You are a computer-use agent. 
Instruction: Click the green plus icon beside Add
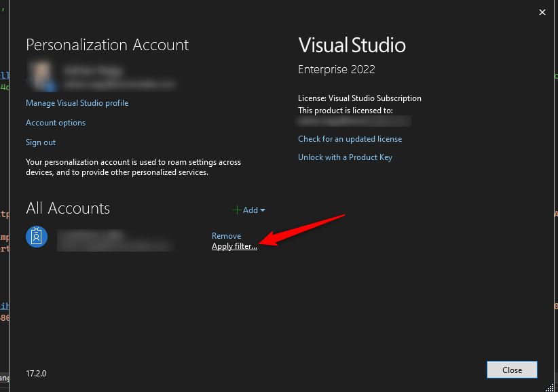[237, 210]
